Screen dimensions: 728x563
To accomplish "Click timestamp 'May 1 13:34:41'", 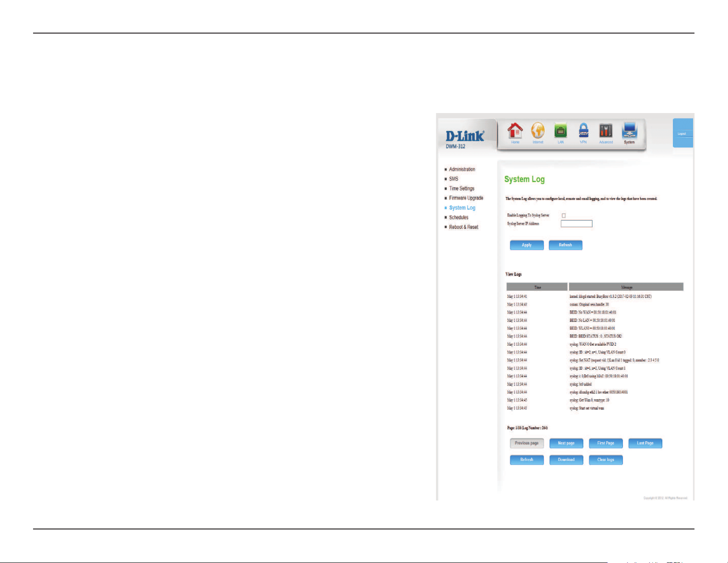I will point(517,296).
